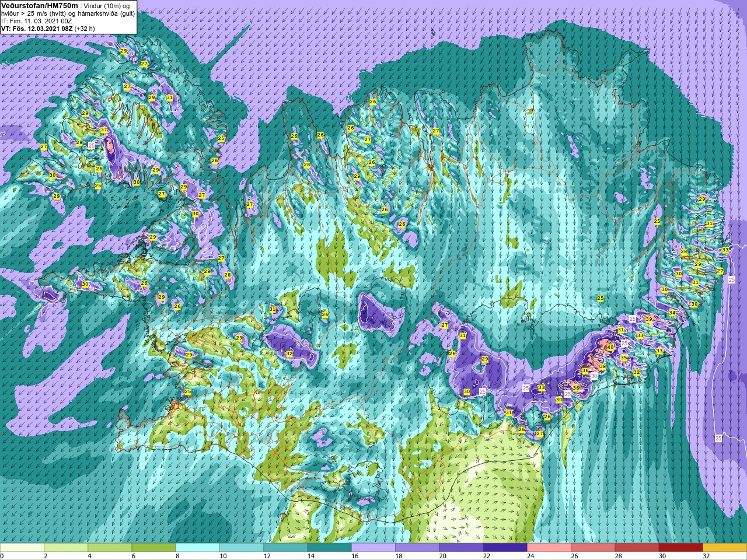Select the 18–20 m/s medium purple legend swatch
Image resolution: width=747 pixels, height=560 pixels.
tap(417, 548)
